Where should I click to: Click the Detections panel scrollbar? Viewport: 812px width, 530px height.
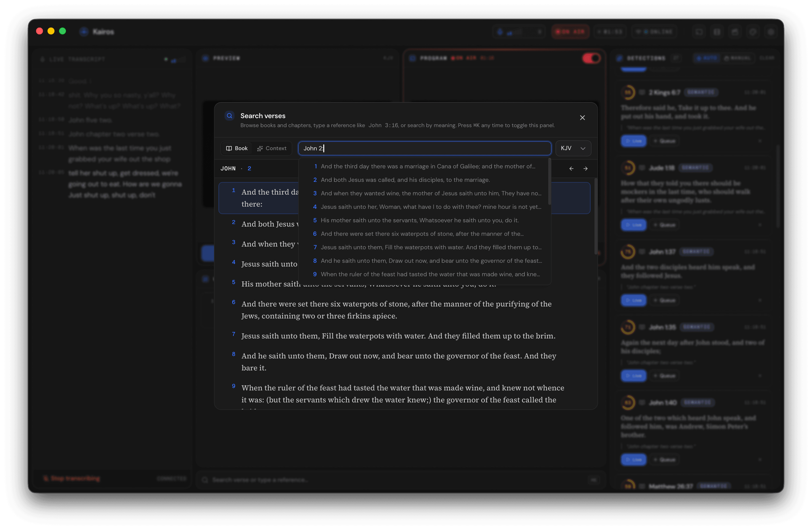pos(778,186)
